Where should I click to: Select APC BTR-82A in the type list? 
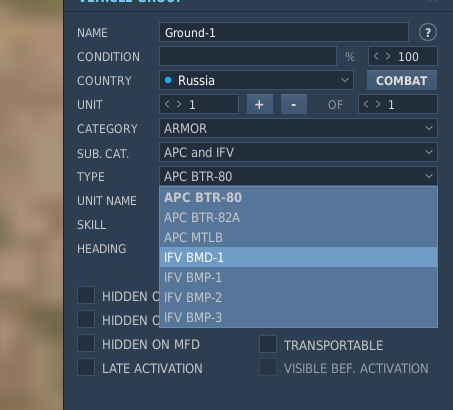pos(298,217)
